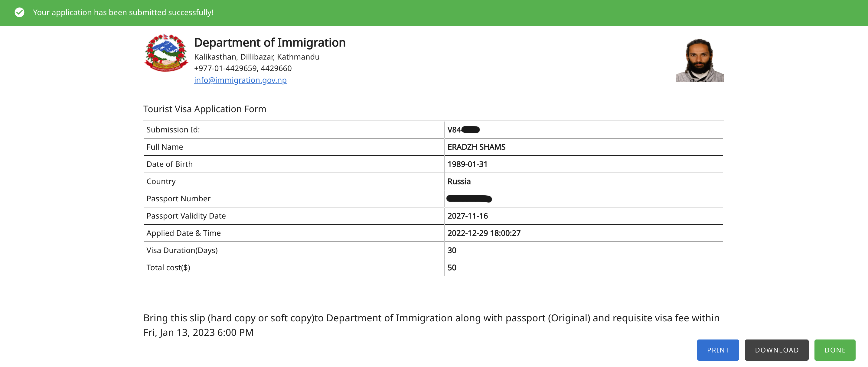The image size is (868, 367).
Task: Click the total cost value 50
Action: point(452,268)
